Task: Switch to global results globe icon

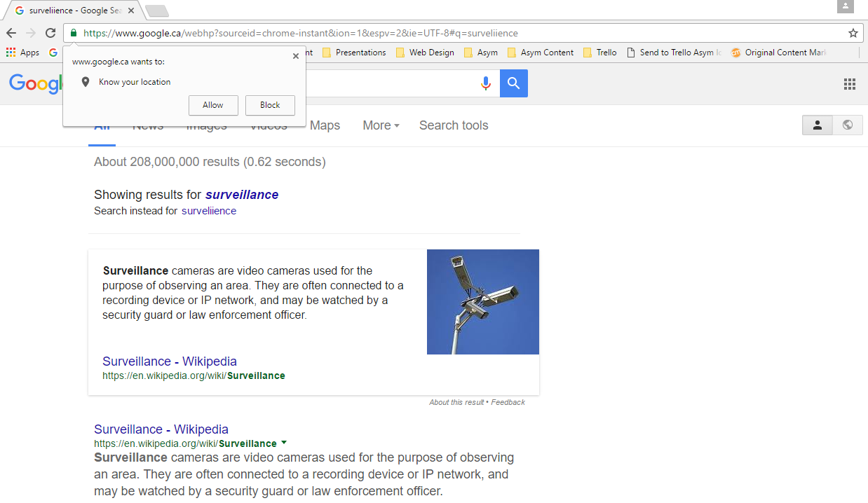Action: pos(848,125)
